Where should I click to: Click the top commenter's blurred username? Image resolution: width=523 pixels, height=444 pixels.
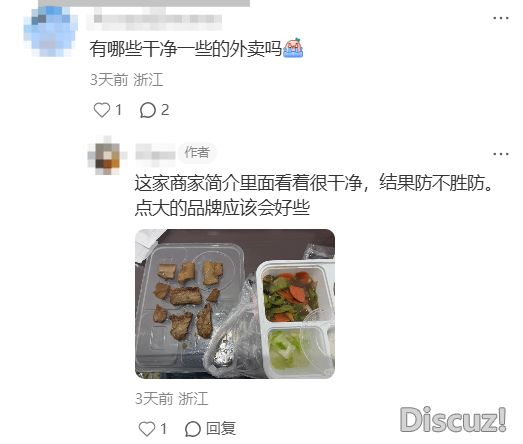tap(154, 19)
